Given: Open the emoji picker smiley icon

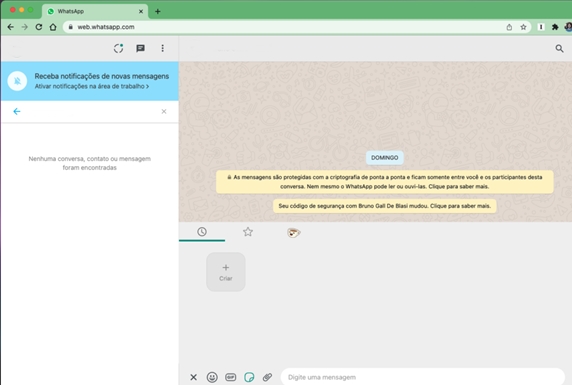Looking at the screenshot, I should click(x=212, y=377).
